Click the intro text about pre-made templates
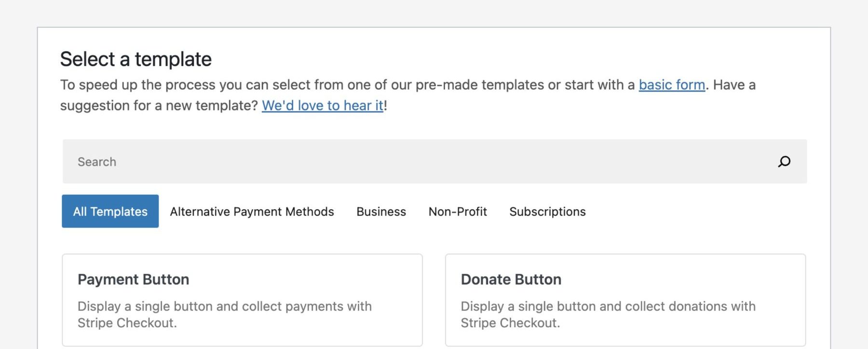 click(x=338, y=84)
